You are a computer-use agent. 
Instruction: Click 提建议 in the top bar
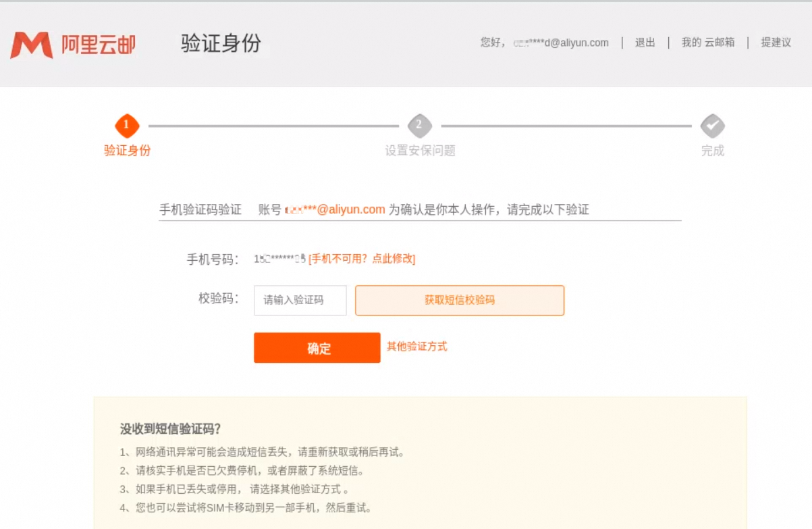click(774, 43)
